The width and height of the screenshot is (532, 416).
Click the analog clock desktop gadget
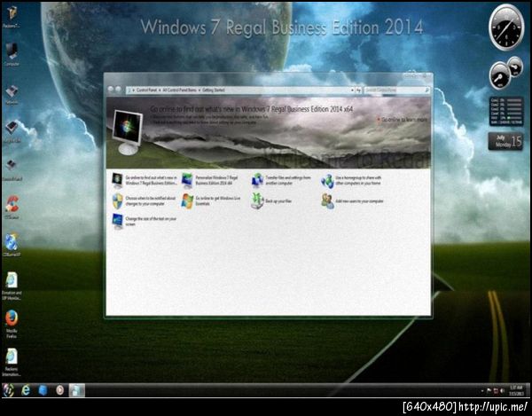(506, 27)
